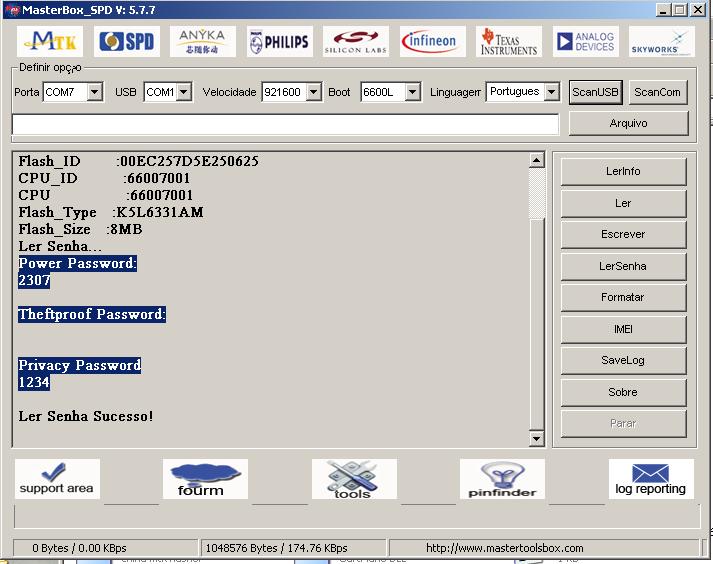The height and width of the screenshot is (564, 713).
Task: Click the Flash_Type K5L6331AM line
Action: click(111, 212)
